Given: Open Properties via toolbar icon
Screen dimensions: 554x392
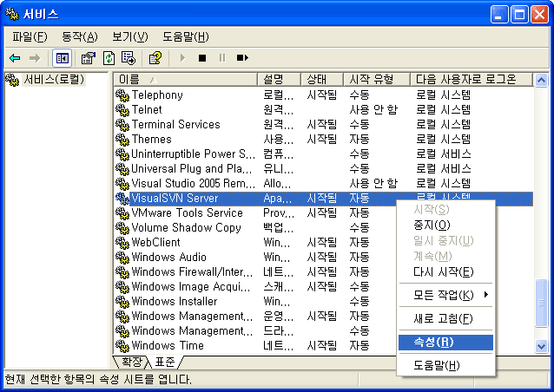Looking at the screenshot, I should (88, 58).
